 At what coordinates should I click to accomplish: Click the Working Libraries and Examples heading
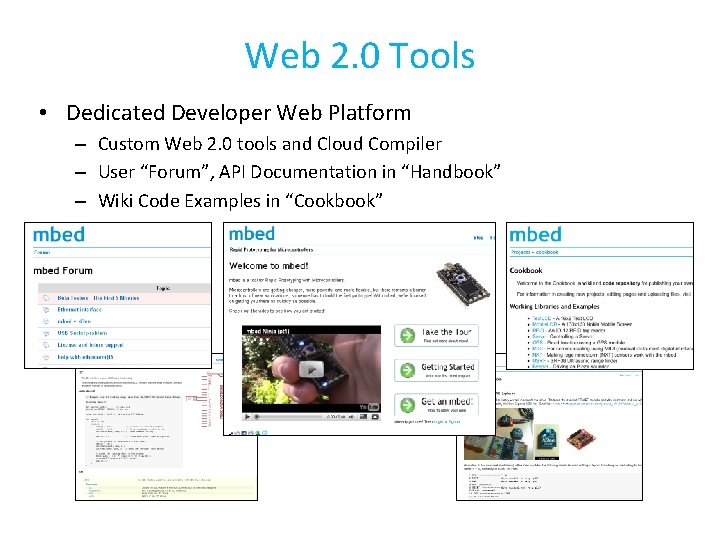tap(554, 306)
